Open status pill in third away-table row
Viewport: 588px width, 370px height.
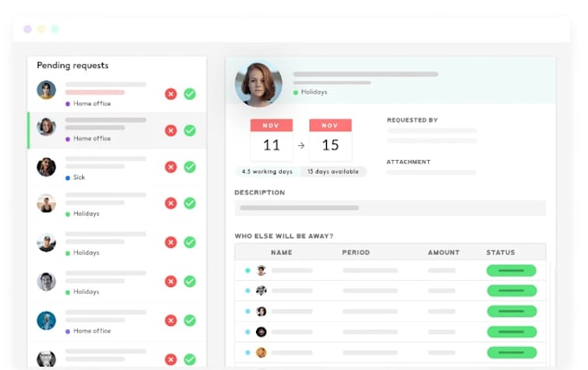(511, 311)
